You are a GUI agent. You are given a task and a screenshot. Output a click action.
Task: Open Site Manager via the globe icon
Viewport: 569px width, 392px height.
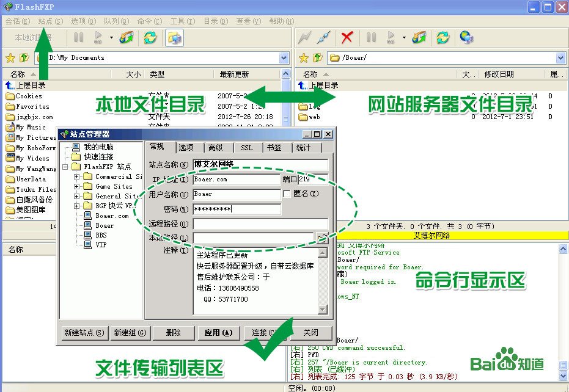466,37
